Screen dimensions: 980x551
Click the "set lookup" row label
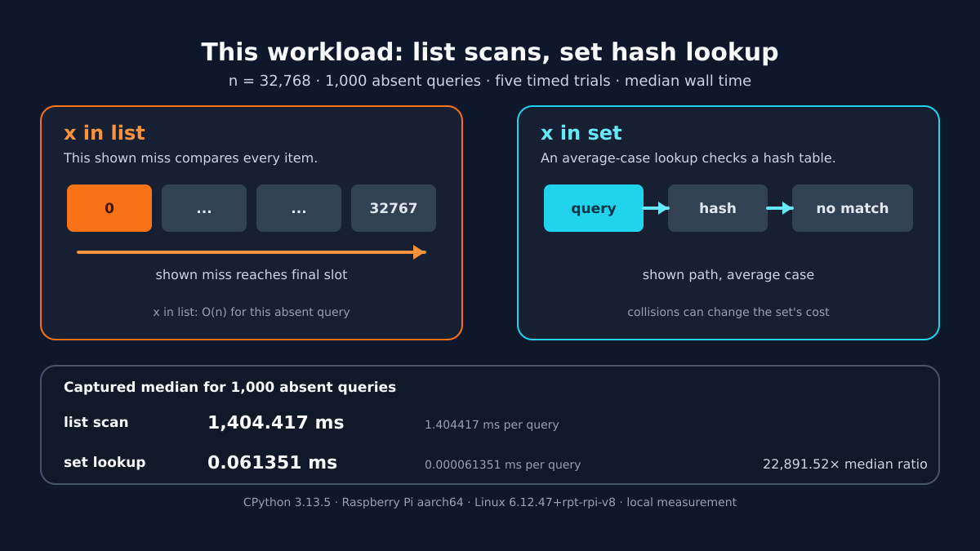105,462
